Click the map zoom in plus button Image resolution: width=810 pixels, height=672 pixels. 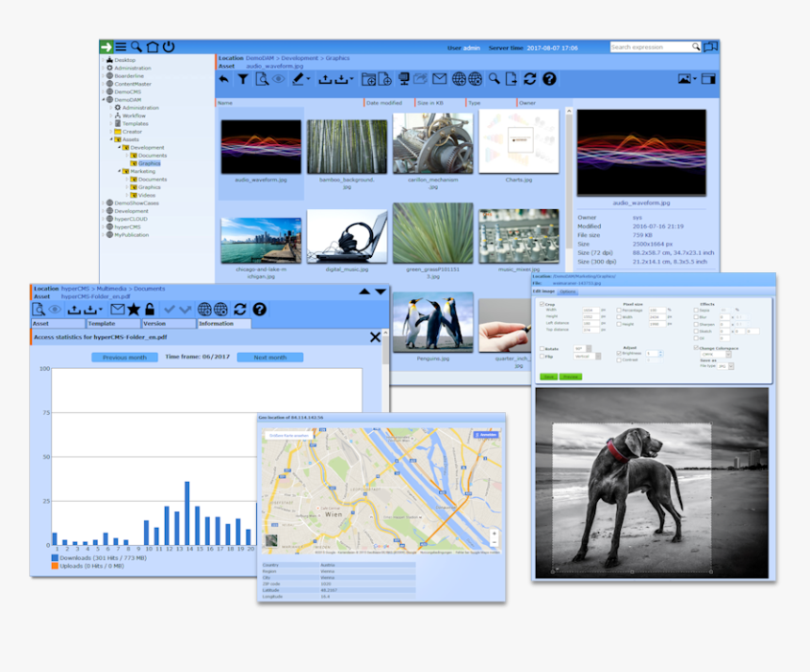[x=494, y=534]
